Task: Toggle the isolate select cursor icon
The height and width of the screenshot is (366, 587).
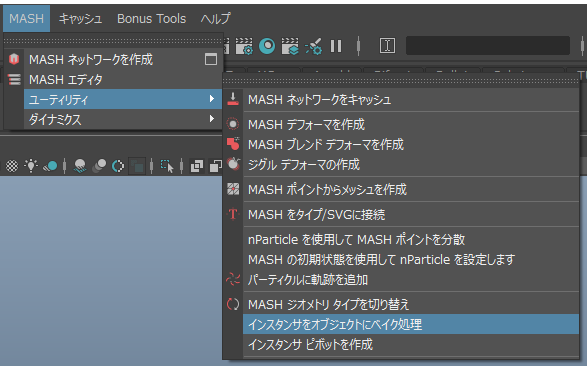Action: (x=167, y=166)
